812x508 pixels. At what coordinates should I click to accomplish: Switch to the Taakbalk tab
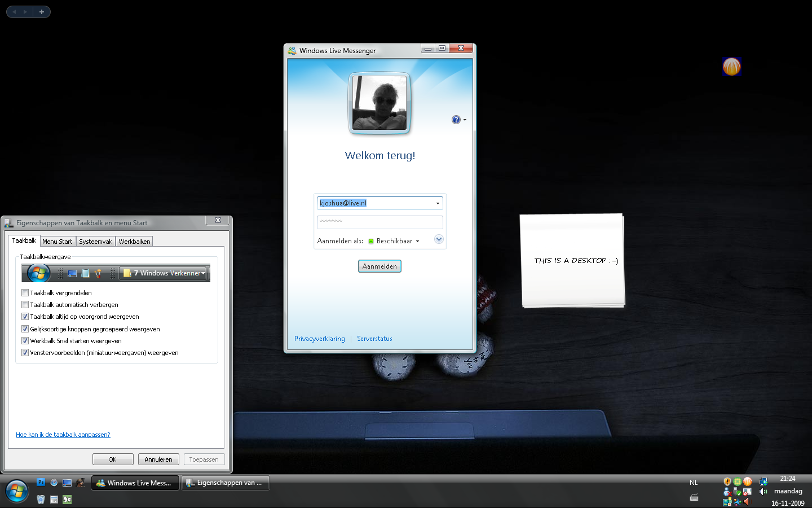24,240
